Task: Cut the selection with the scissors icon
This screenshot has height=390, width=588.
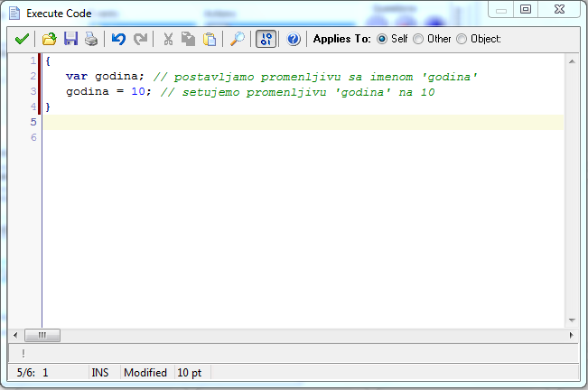Action: 168,39
